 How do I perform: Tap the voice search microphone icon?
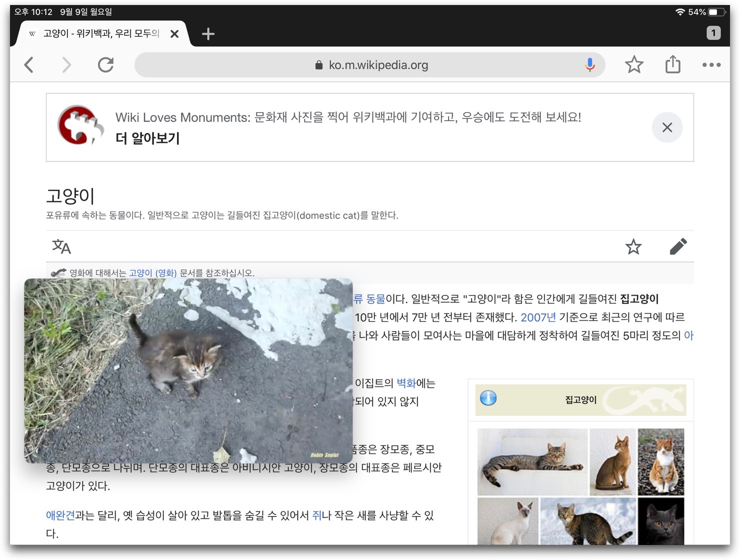click(x=590, y=65)
